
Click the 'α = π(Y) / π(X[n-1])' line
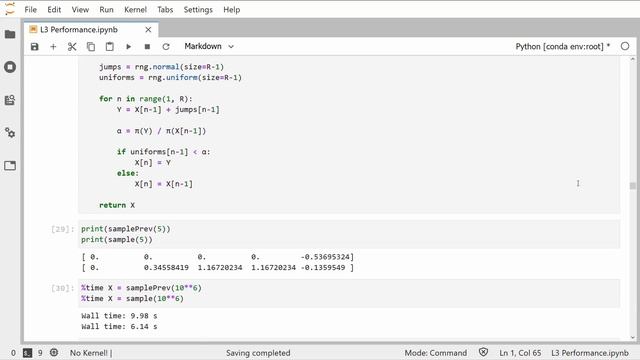click(161, 131)
